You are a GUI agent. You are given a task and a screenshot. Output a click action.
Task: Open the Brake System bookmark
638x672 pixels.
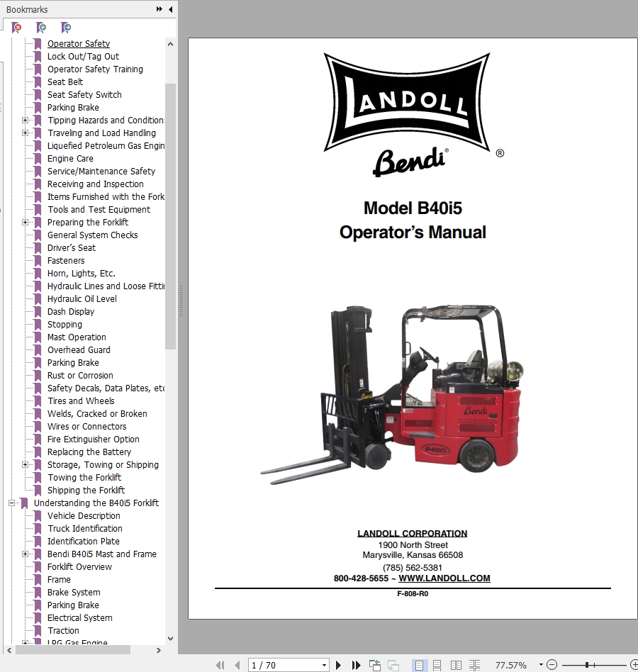pyautogui.click(x=74, y=593)
